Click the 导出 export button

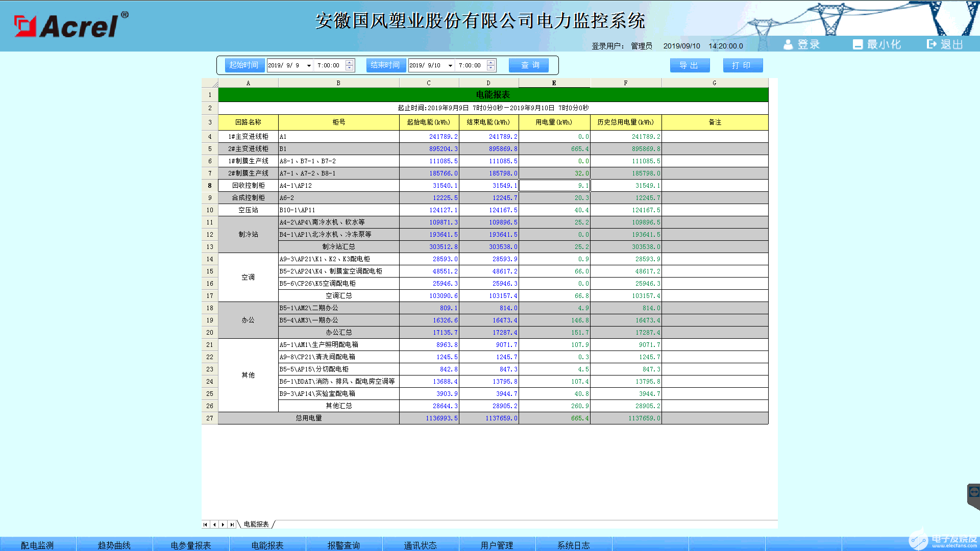690,65
